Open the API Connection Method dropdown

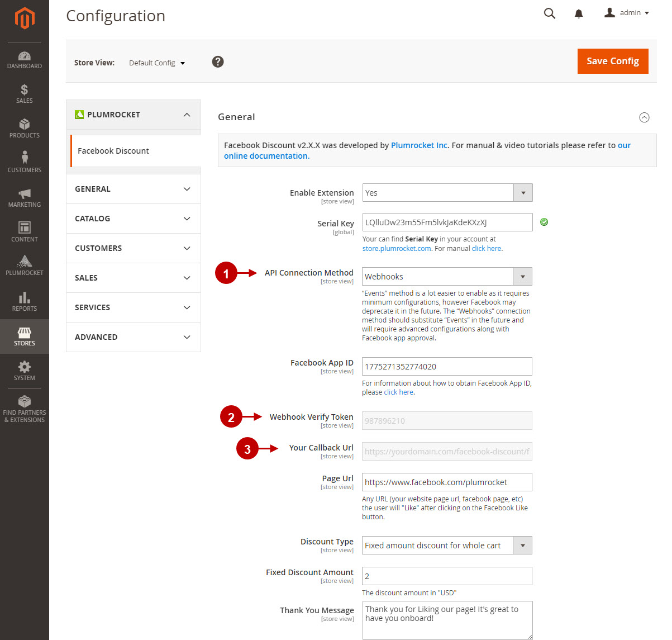pos(447,277)
